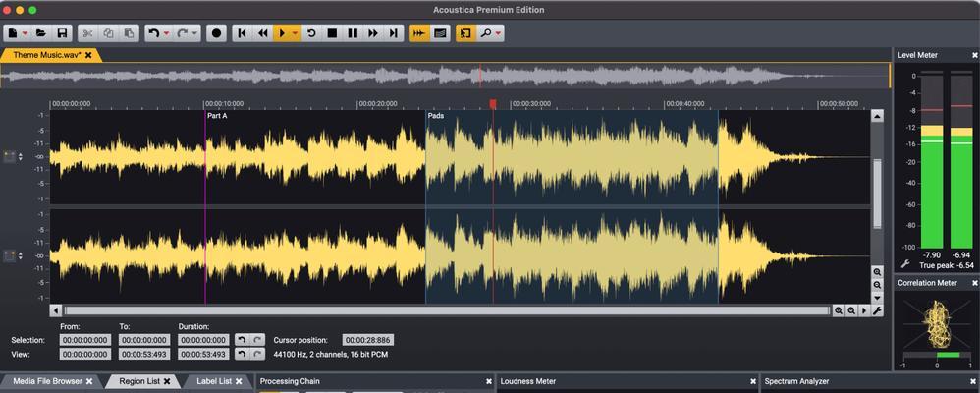Stop playback
Viewport: 980px width, 393px height.
(333, 33)
